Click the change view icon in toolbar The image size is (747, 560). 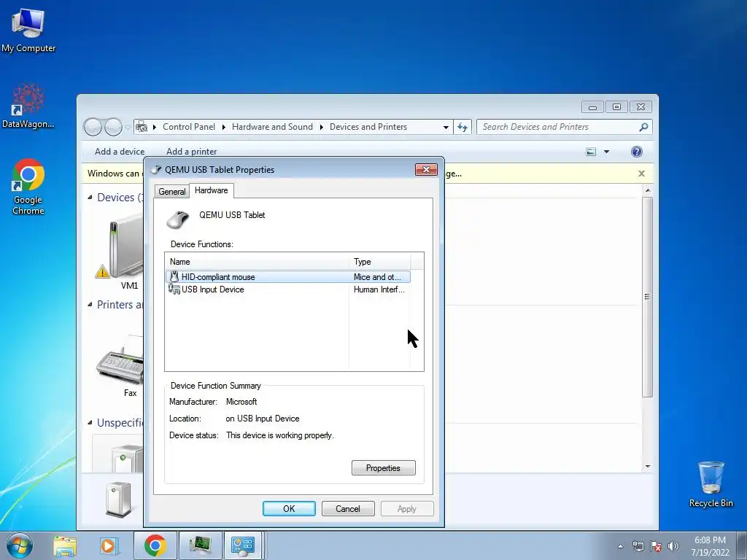pyautogui.click(x=591, y=152)
